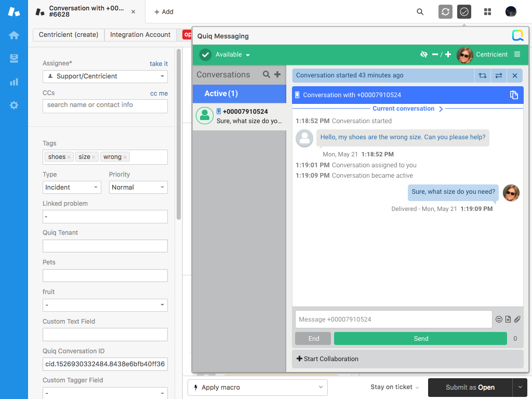532x399 pixels.
Task: Click the repeat/requeue icon above the conversation
Action: [x=483, y=75]
